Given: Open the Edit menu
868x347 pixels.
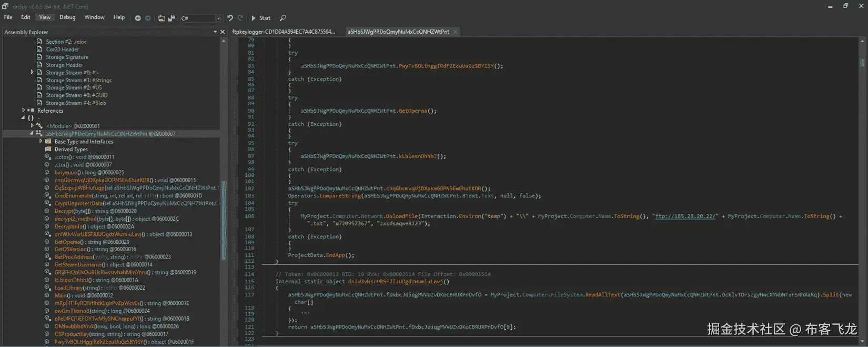Looking at the screenshot, I should (x=26, y=17).
